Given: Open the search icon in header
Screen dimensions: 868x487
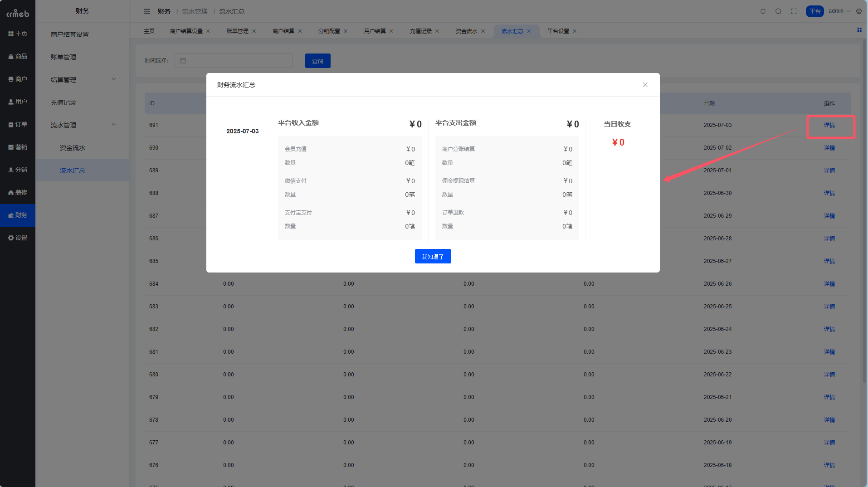Looking at the screenshot, I should tap(778, 11).
